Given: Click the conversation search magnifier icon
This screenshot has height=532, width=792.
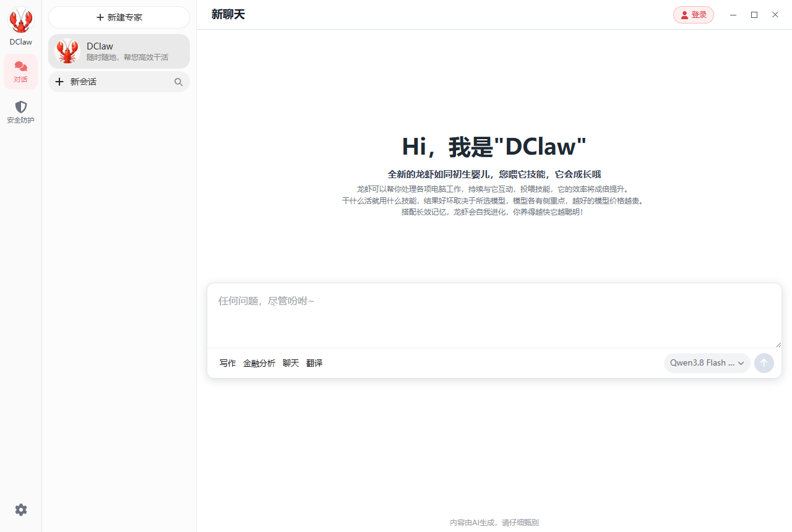Looking at the screenshot, I should point(178,82).
